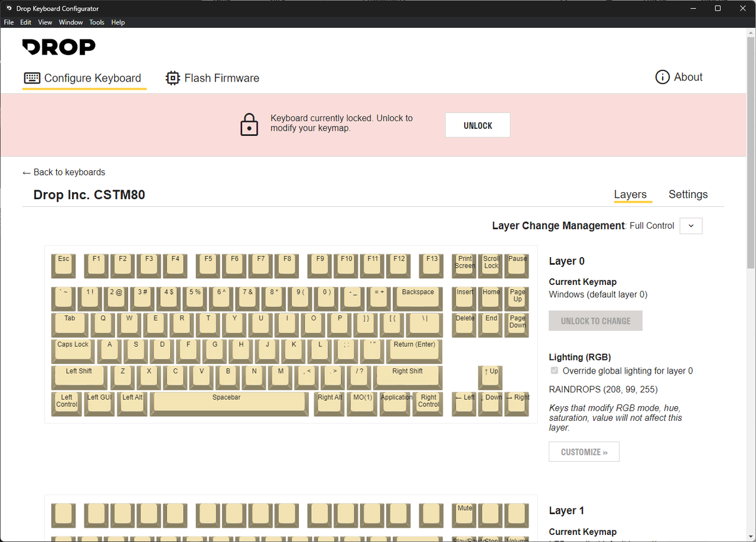Select the Application key

(395, 404)
